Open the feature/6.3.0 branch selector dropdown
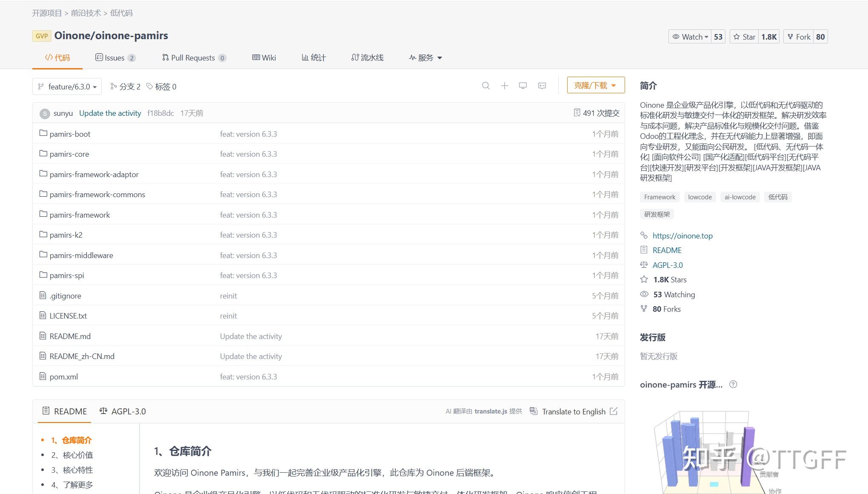868x494 pixels. (67, 86)
